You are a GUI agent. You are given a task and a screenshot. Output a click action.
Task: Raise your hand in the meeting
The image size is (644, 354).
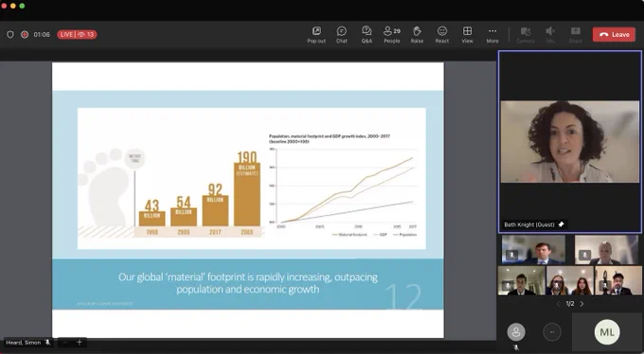tap(417, 34)
